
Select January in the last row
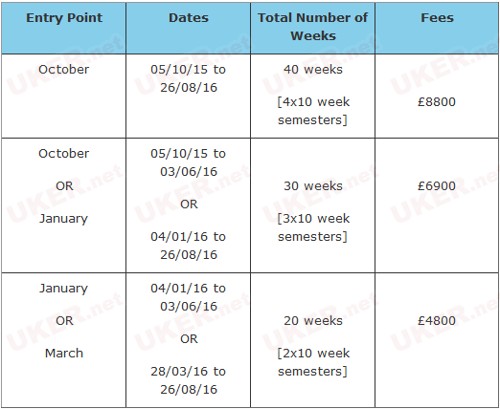64,288
